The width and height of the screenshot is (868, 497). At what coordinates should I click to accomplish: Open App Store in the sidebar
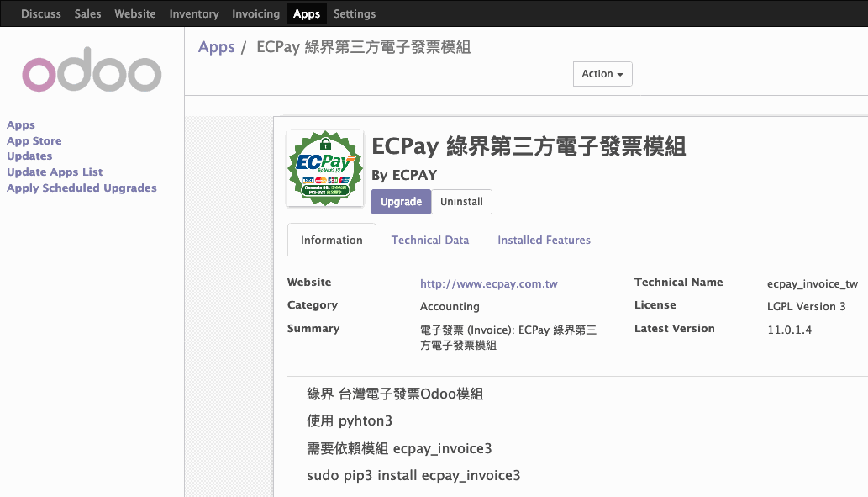(34, 140)
